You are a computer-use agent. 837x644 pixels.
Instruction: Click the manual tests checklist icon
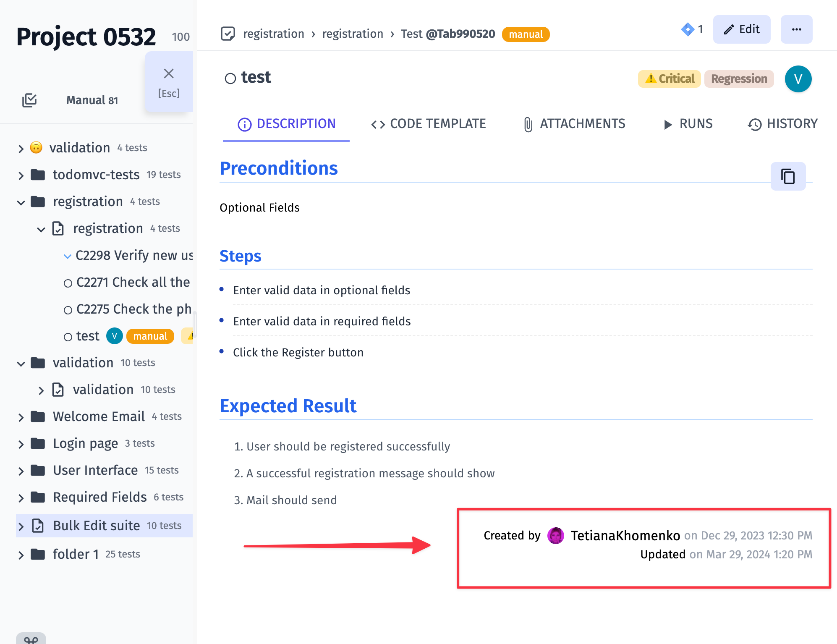(x=29, y=100)
